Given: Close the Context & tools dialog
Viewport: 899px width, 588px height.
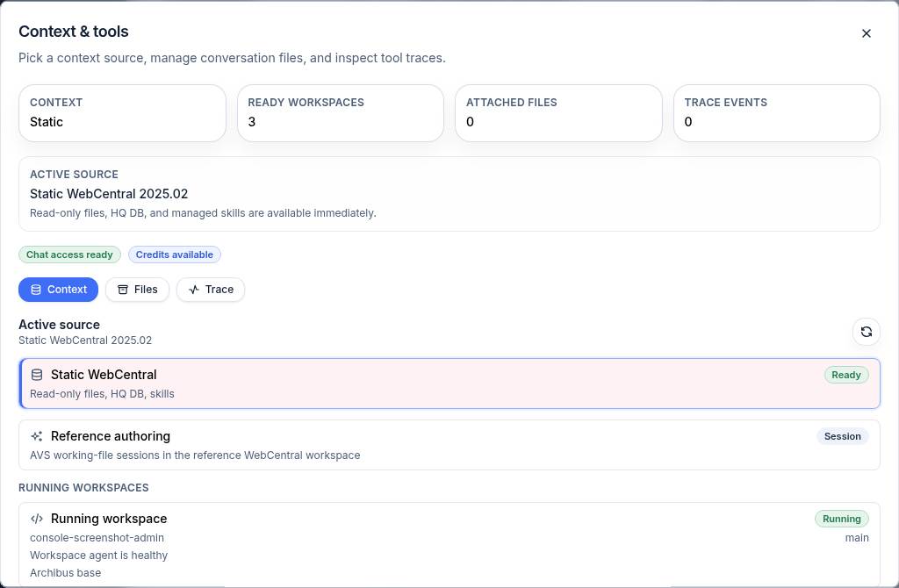Looking at the screenshot, I should pos(867,33).
